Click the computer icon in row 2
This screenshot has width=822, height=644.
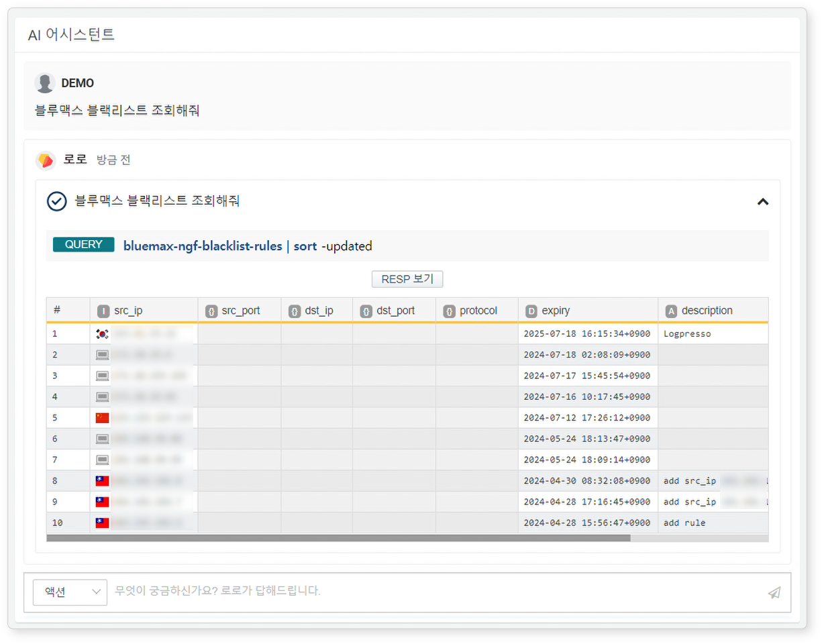pyautogui.click(x=102, y=355)
